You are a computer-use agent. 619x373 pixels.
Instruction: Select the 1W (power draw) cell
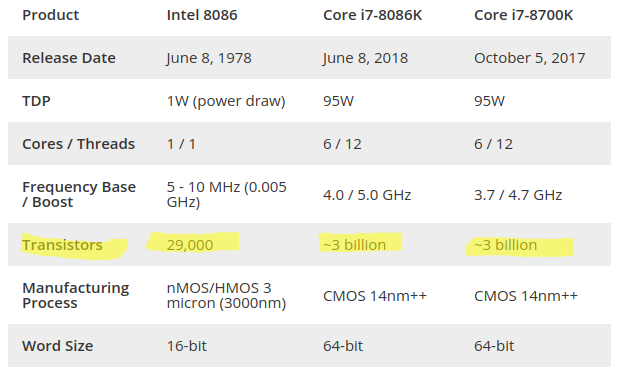pos(226,101)
